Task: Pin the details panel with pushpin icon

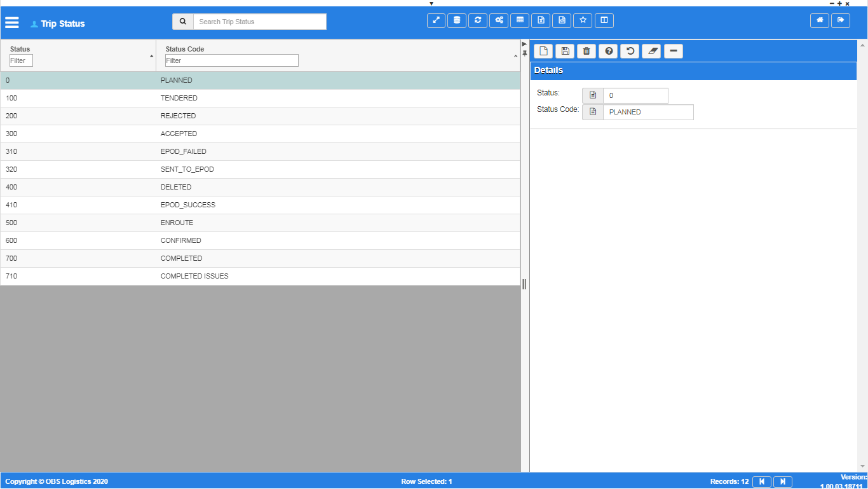Action: click(525, 53)
